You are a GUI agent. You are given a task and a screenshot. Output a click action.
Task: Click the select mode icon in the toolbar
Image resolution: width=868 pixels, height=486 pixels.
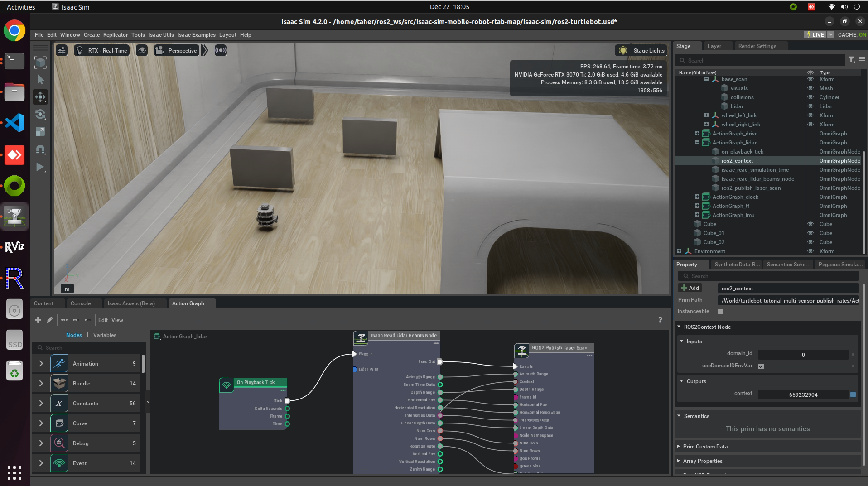tap(40, 62)
